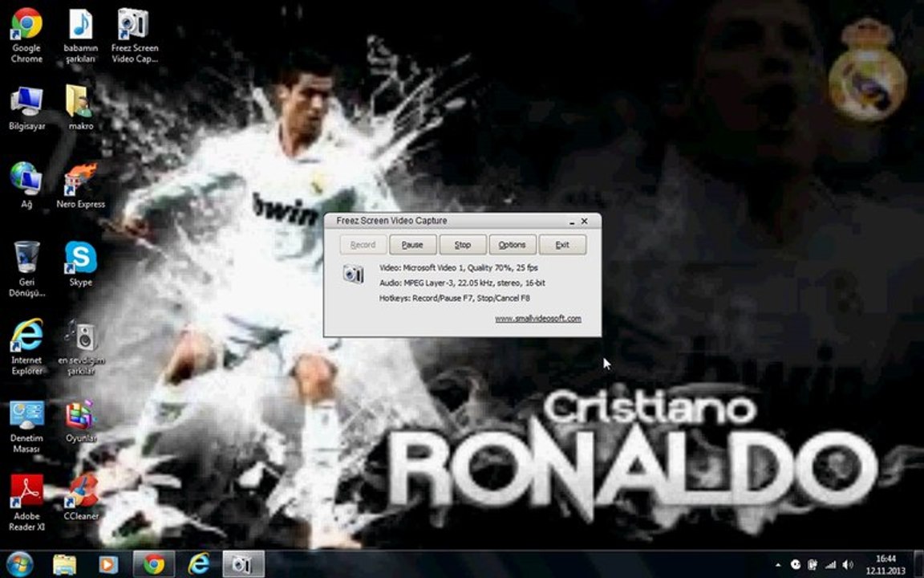Click the volume speaker tray icon
The image size is (924, 578).
point(847,565)
